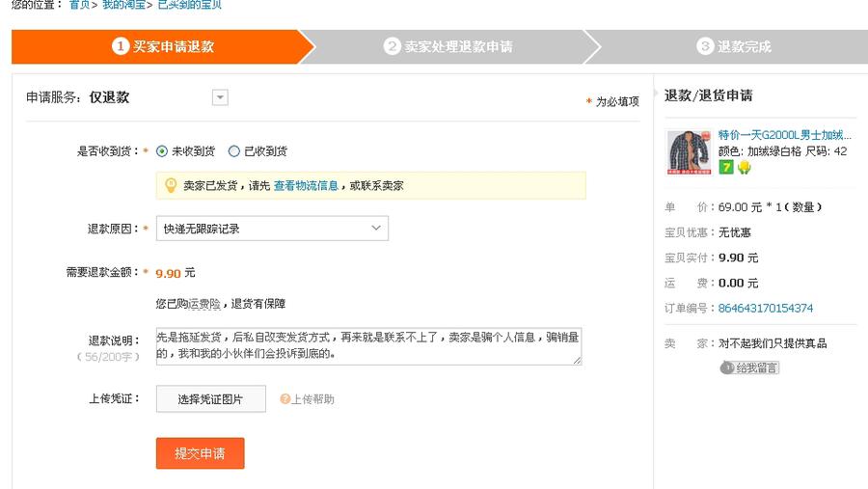Click the 首页 breadcrumb link
This screenshot has width=868, height=489.
point(78,5)
